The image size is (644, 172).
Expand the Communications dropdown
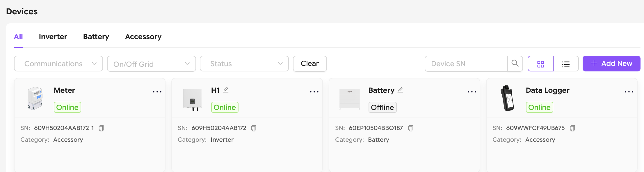(58, 64)
